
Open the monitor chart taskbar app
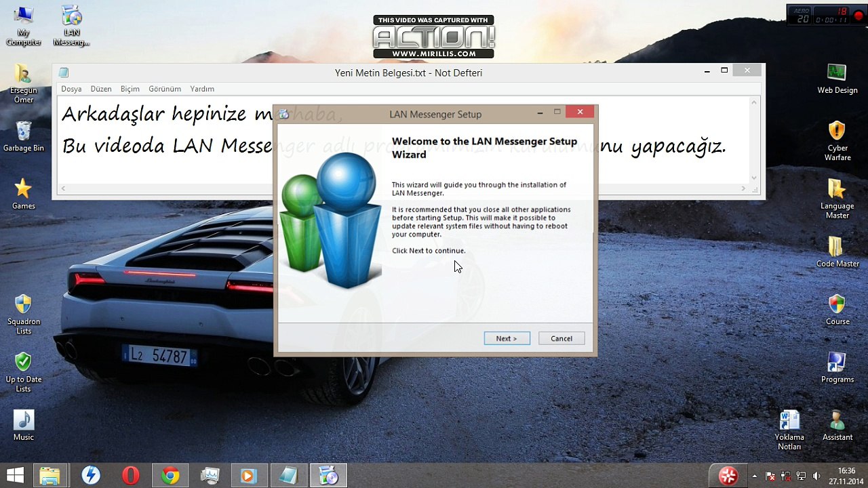pyautogui.click(x=210, y=476)
